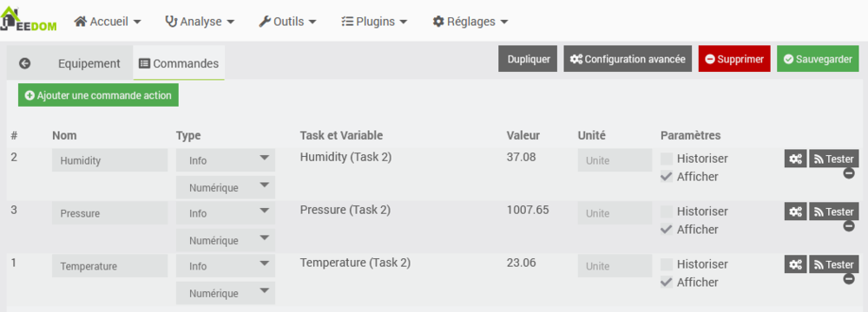Viewport: 868px width, 312px height.
Task: Open advanced settings gear for Humidity row
Action: 795,159
